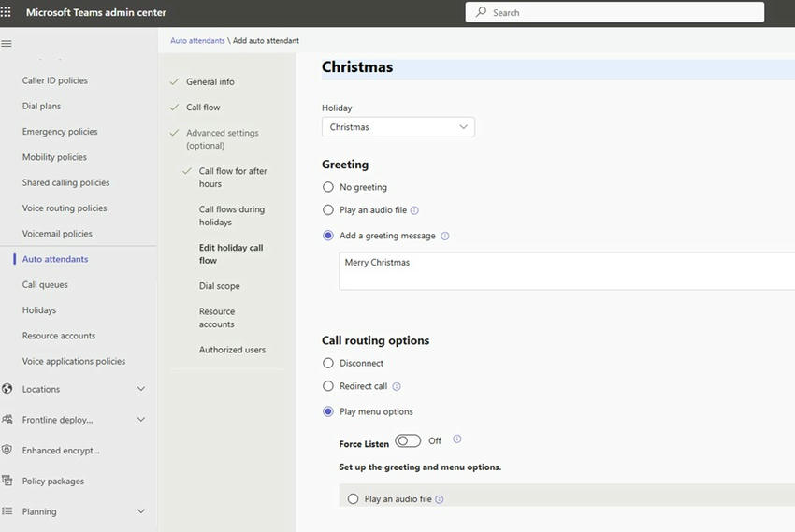Click the Frontline deployment icon
This screenshot has width=795, height=532.
(7, 420)
